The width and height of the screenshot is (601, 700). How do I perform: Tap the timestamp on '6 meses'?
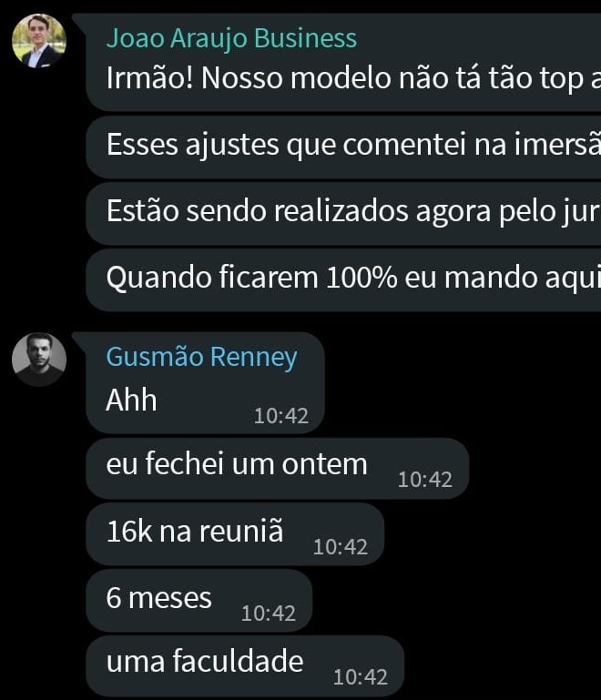pos(269,614)
